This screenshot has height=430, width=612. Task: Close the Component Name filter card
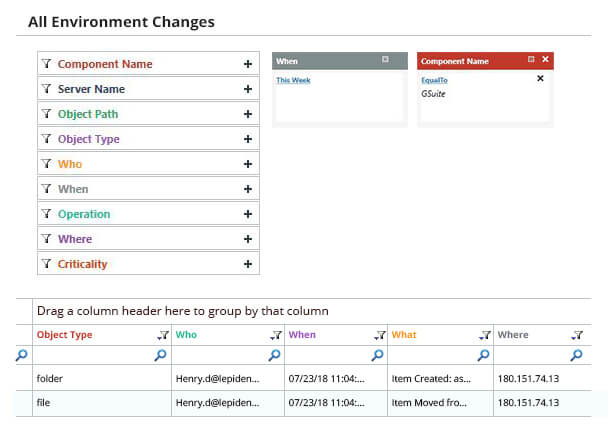point(545,59)
